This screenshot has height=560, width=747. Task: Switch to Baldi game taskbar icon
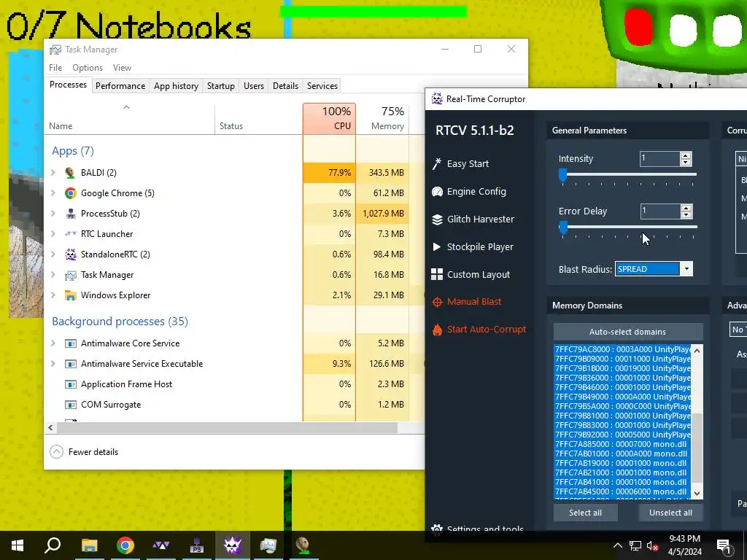point(303,545)
